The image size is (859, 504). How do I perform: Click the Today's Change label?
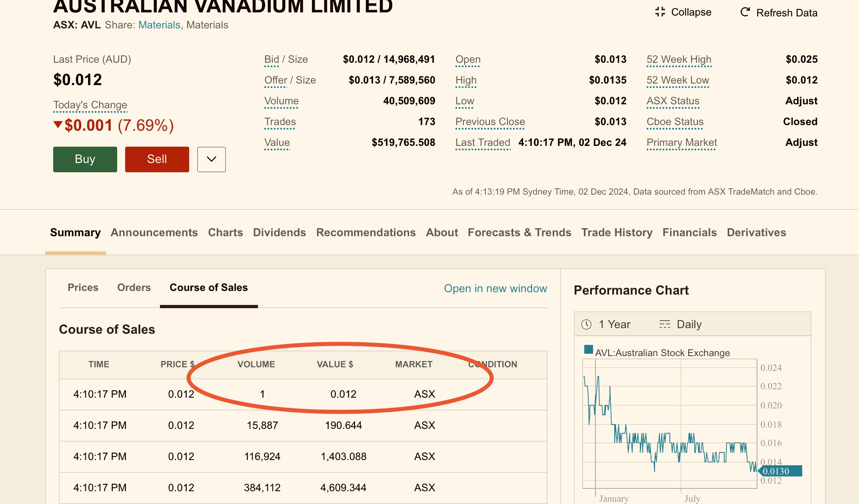[x=90, y=105]
